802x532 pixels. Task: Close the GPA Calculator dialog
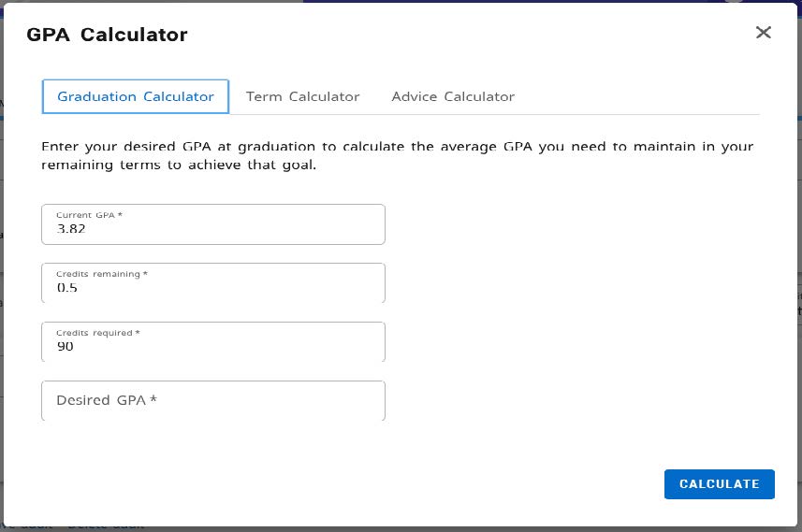click(x=764, y=33)
